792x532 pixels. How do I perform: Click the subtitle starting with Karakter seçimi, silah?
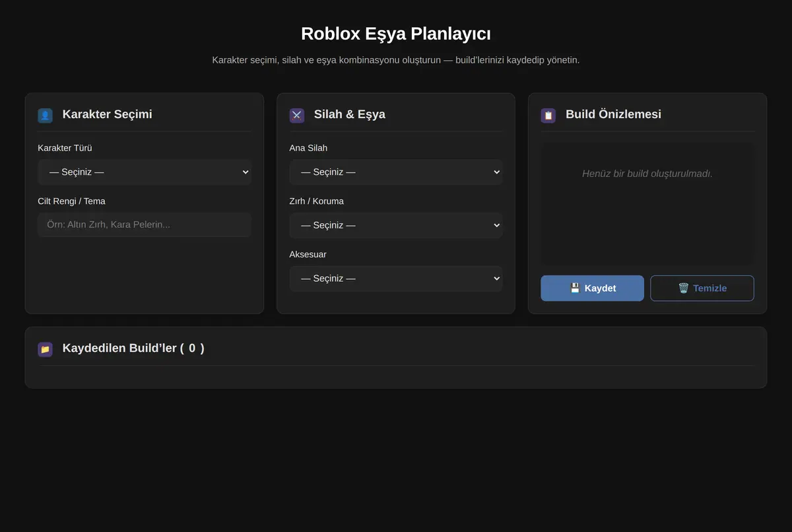pyautogui.click(x=396, y=60)
